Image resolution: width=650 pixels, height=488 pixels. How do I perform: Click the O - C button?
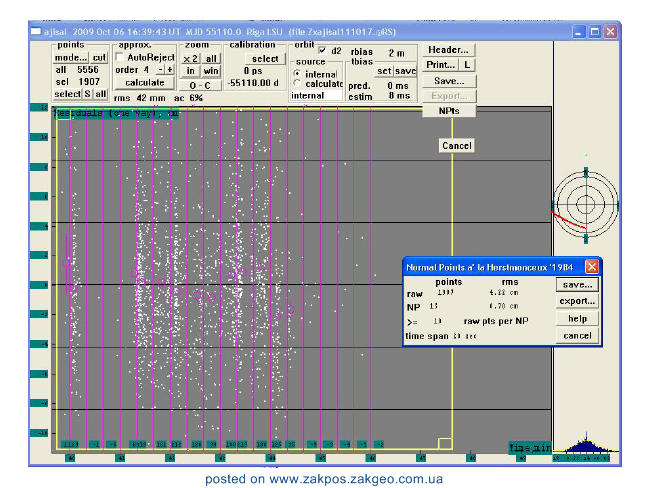click(x=200, y=85)
